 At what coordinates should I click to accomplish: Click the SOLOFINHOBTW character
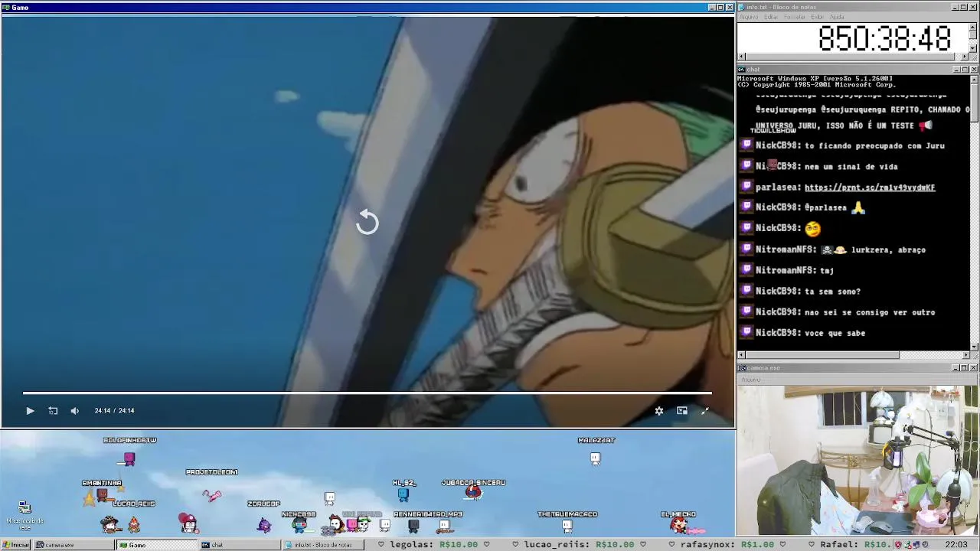click(129, 458)
